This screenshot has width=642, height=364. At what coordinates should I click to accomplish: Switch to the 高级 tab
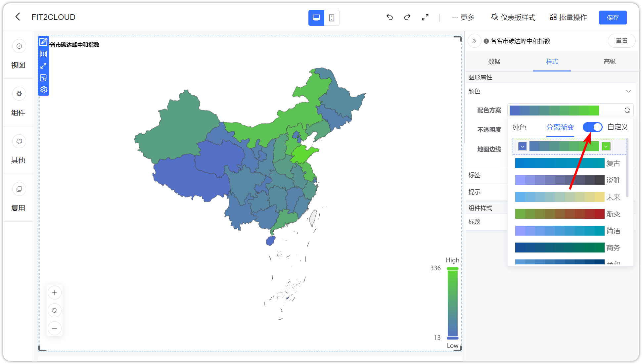(610, 62)
